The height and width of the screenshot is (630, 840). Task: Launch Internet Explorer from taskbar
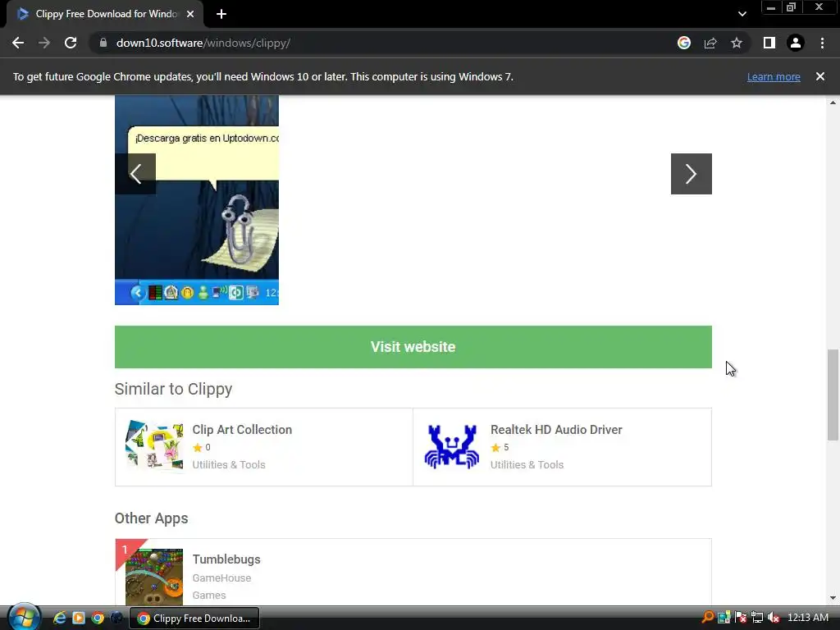point(59,618)
